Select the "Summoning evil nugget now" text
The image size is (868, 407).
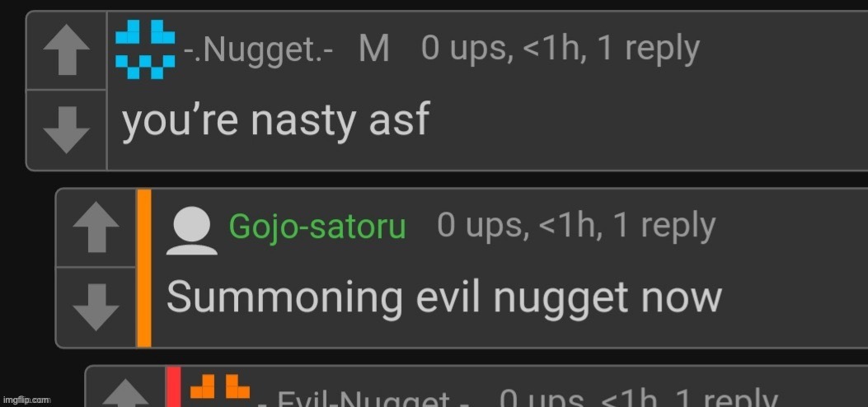click(x=444, y=297)
